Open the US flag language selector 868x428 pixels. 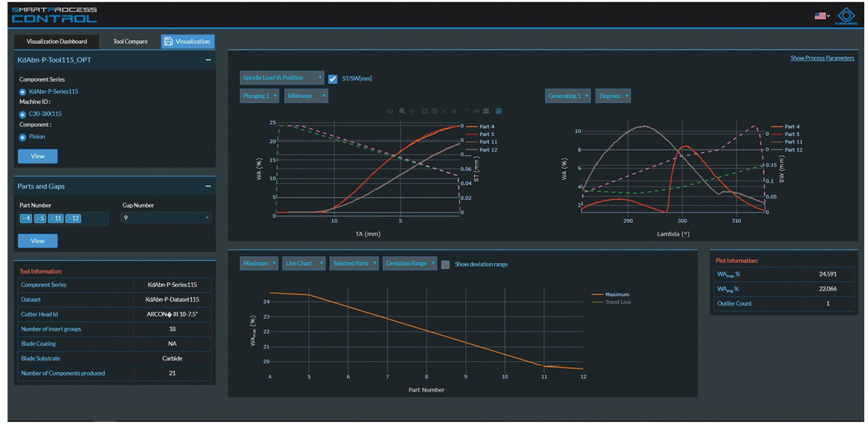[821, 16]
